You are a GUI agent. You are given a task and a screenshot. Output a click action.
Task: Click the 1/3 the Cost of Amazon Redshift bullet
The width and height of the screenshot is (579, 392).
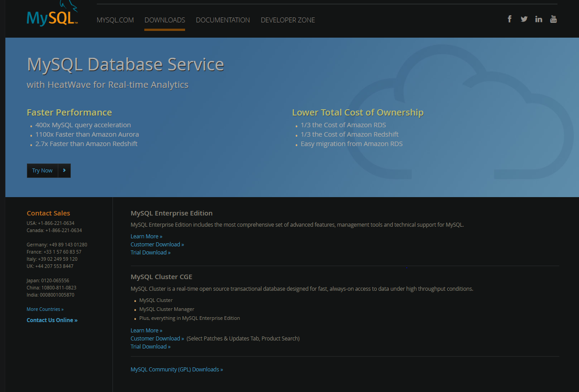click(350, 134)
